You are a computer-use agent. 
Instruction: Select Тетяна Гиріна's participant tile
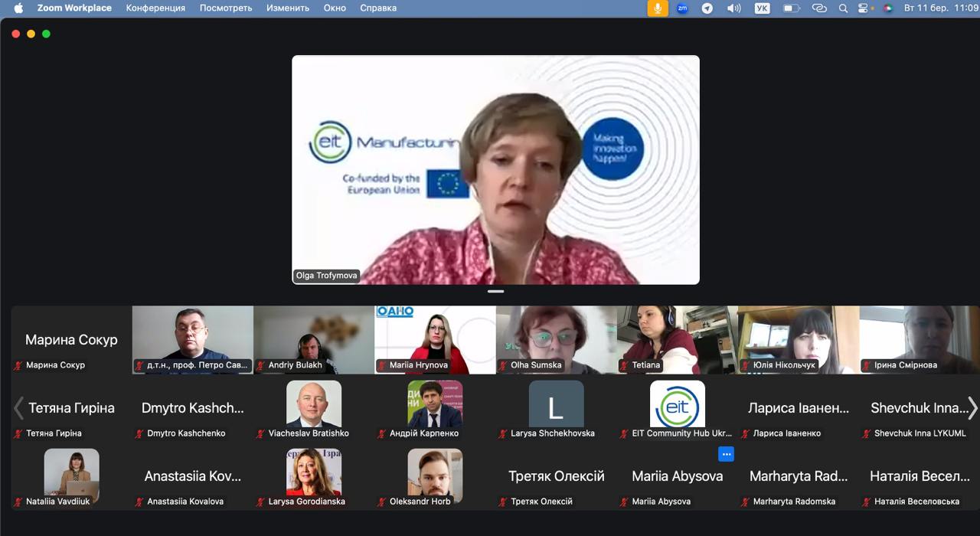tap(71, 408)
